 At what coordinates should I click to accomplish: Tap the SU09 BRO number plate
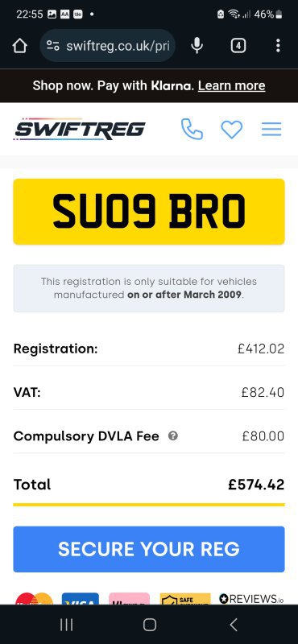pyautogui.click(x=149, y=212)
